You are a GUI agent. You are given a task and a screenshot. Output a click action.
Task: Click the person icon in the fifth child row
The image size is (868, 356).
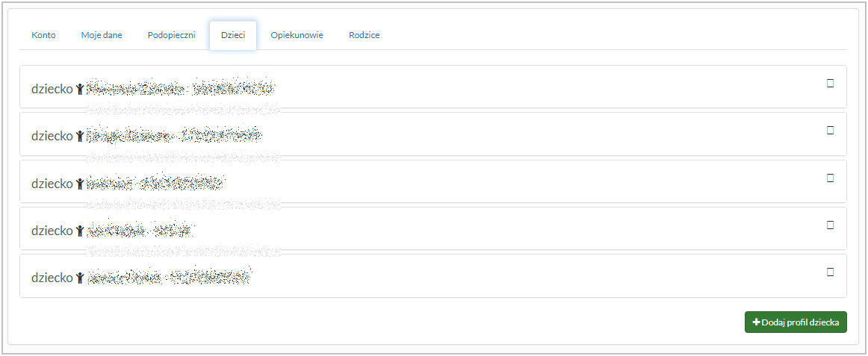point(80,278)
